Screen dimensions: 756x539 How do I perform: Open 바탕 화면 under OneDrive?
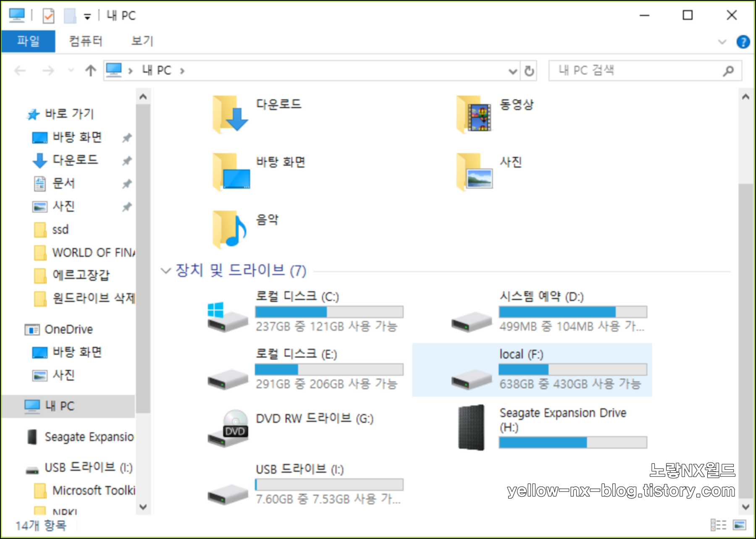tap(67, 352)
